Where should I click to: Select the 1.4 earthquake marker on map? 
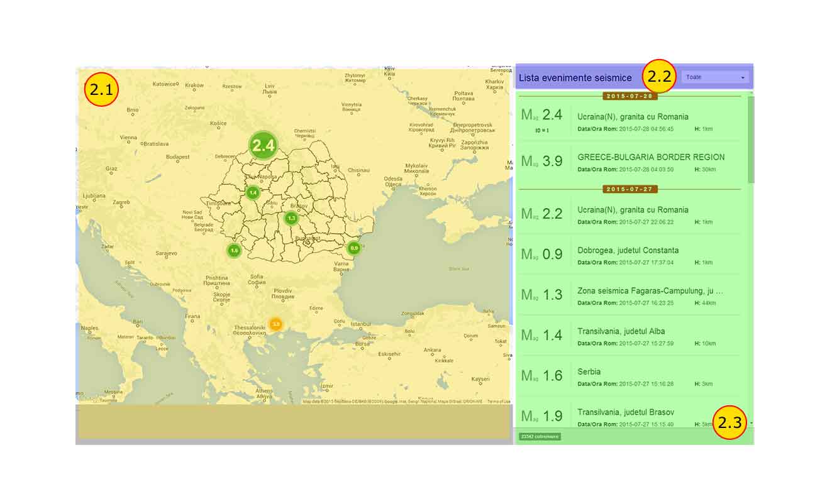coord(253,192)
